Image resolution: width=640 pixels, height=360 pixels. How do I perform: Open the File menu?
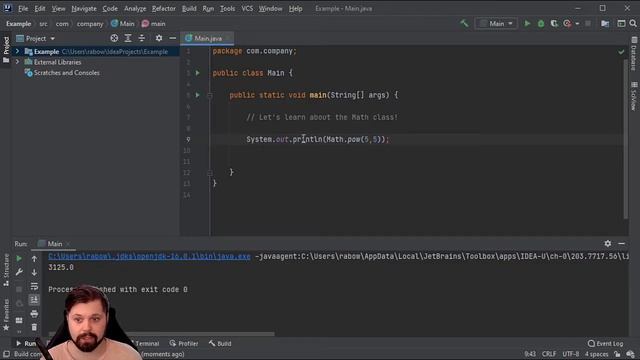[23, 9]
